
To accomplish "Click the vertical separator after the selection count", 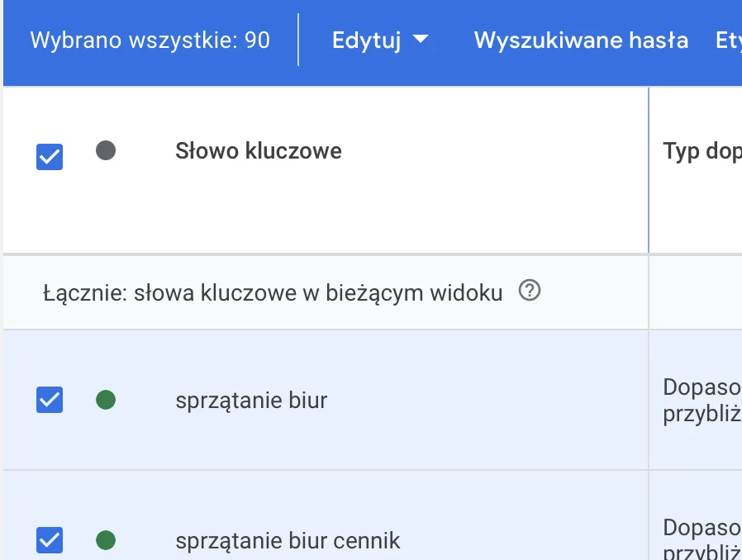I will pos(298,40).
